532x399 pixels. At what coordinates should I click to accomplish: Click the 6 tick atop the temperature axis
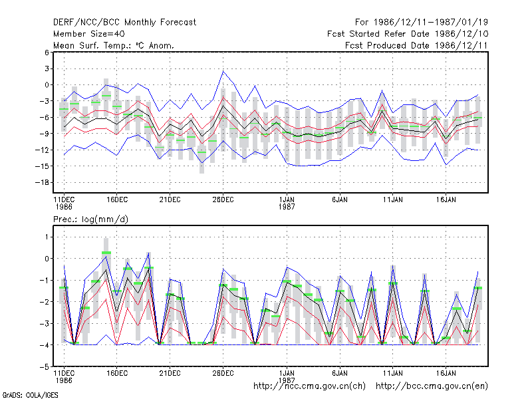(x=47, y=53)
